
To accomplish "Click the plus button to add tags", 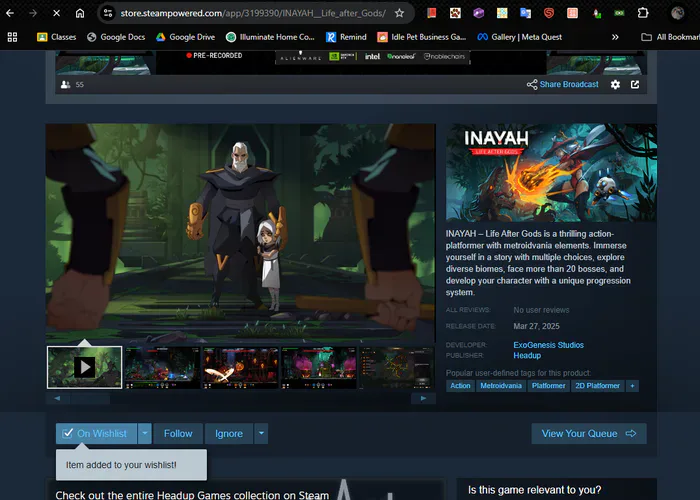I will coord(632,386).
